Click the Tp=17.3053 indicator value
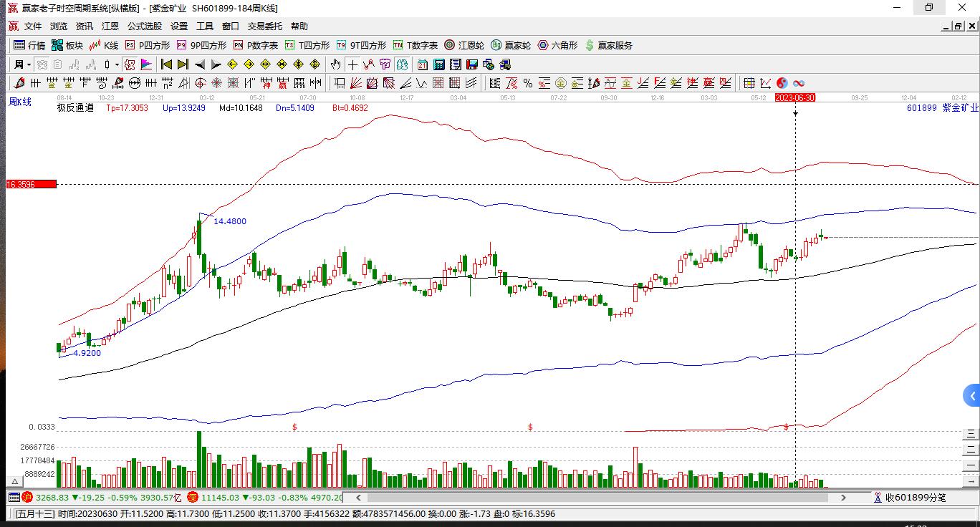This screenshot has width=980, height=527. (127, 108)
